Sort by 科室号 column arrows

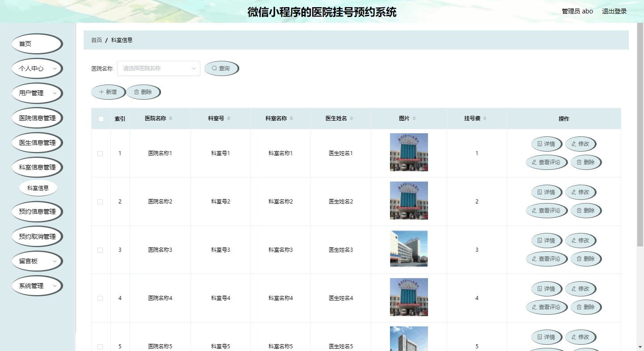229,118
